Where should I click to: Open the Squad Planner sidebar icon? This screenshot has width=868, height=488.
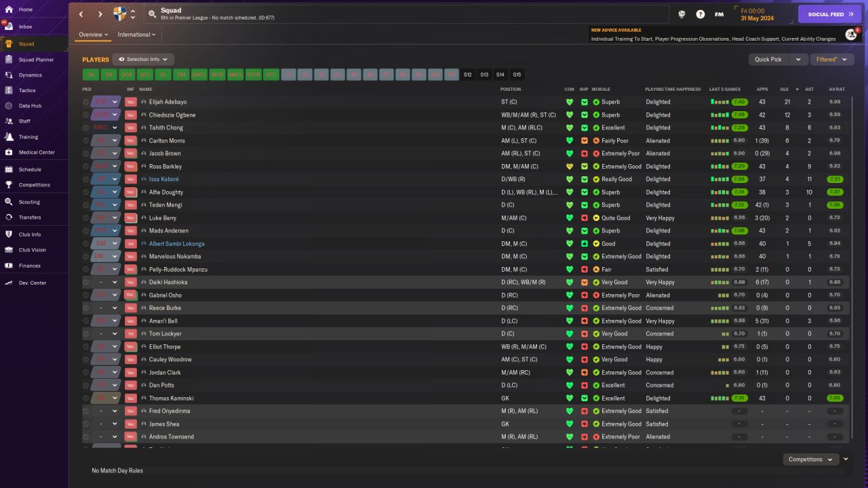point(8,60)
